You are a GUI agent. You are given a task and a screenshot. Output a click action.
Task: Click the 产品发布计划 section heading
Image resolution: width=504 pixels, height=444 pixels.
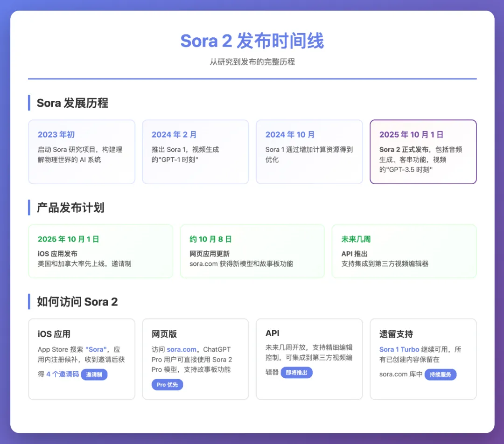(x=70, y=208)
